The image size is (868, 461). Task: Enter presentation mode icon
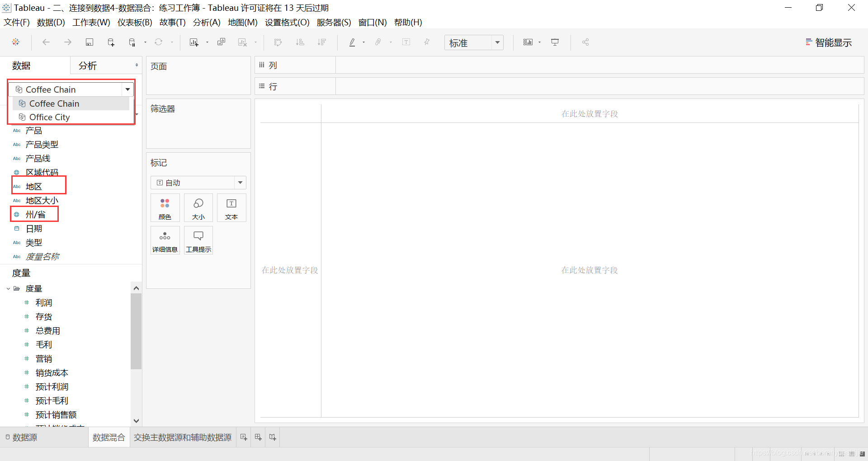pyautogui.click(x=555, y=42)
